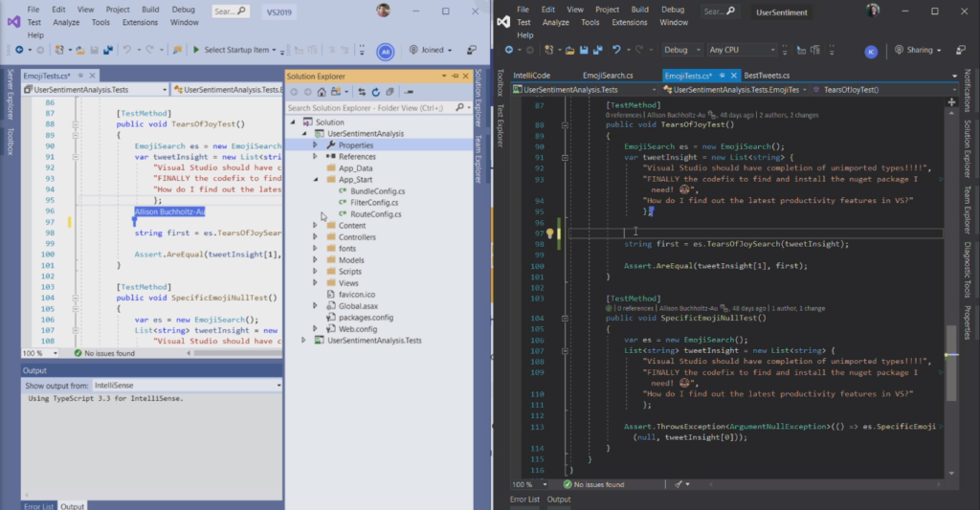Click JC participant avatar in right window toolbar

871,52
